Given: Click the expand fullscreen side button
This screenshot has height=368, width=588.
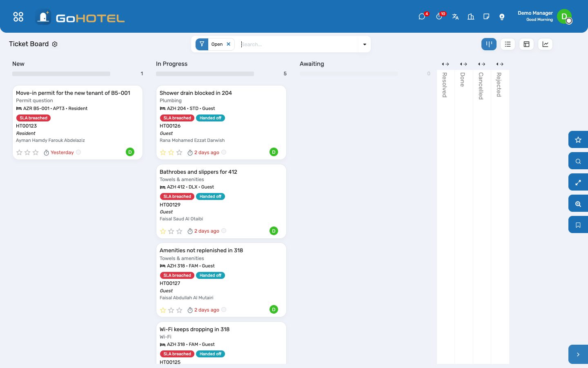Looking at the screenshot, I should pyautogui.click(x=578, y=182).
